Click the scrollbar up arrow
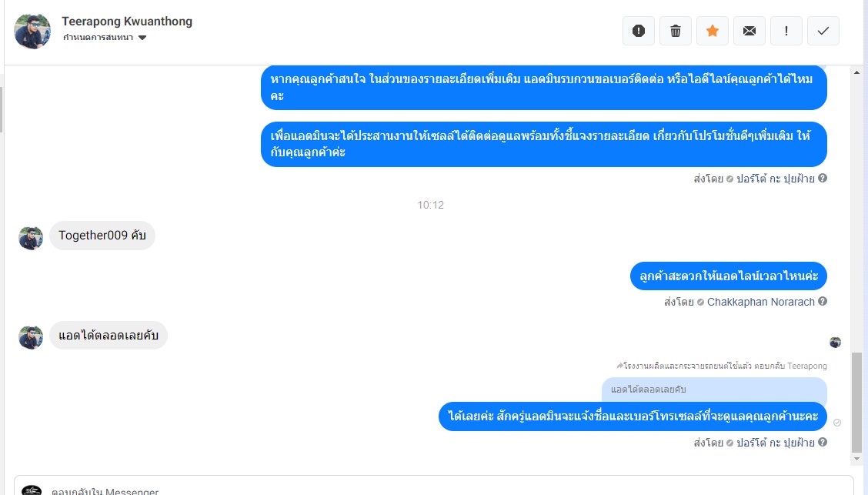The image size is (868, 495). tap(857, 72)
